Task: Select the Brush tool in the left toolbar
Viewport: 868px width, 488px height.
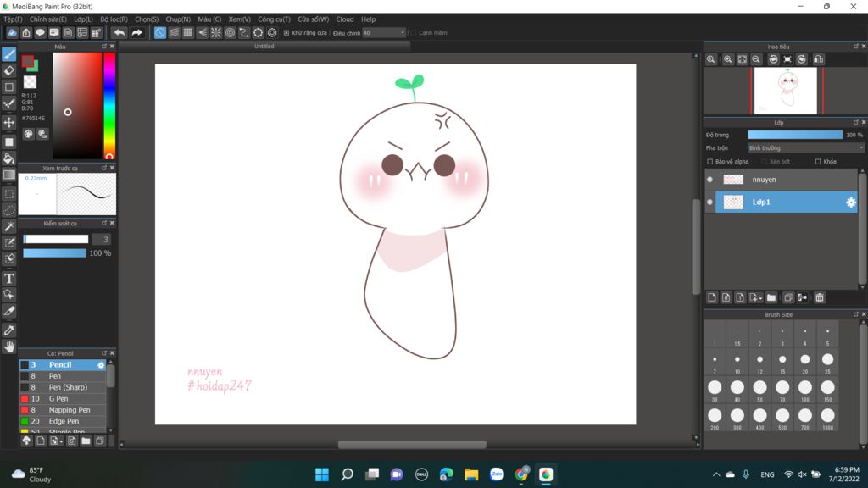Action: (8, 53)
